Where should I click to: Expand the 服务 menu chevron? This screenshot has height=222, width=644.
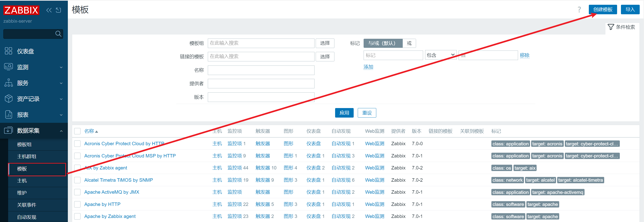click(x=61, y=83)
